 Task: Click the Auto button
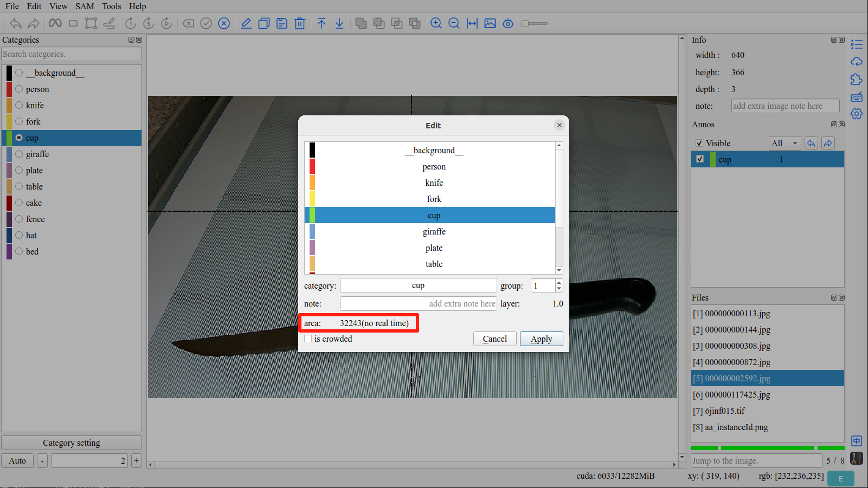point(17,460)
